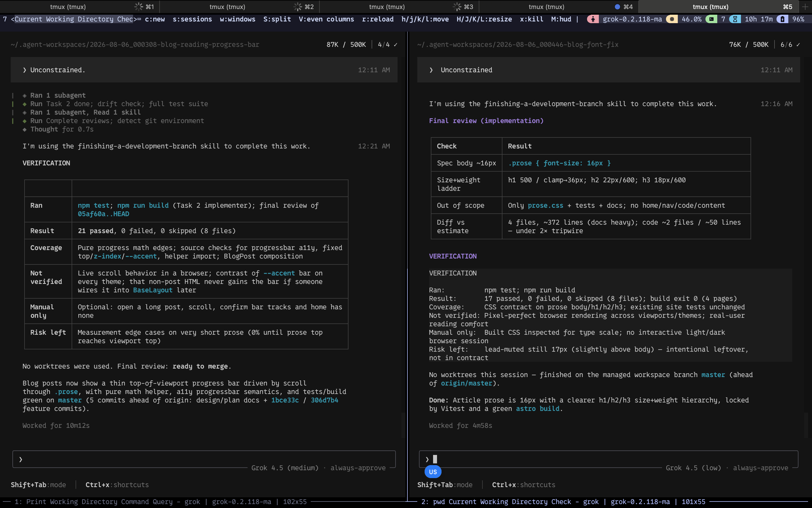Image resolution: width=812 pixels, height=508 pixels.
Task: Click 'Ctrl+x:shortcuts' hint in left pane
Action: click(x=117, y=485)
